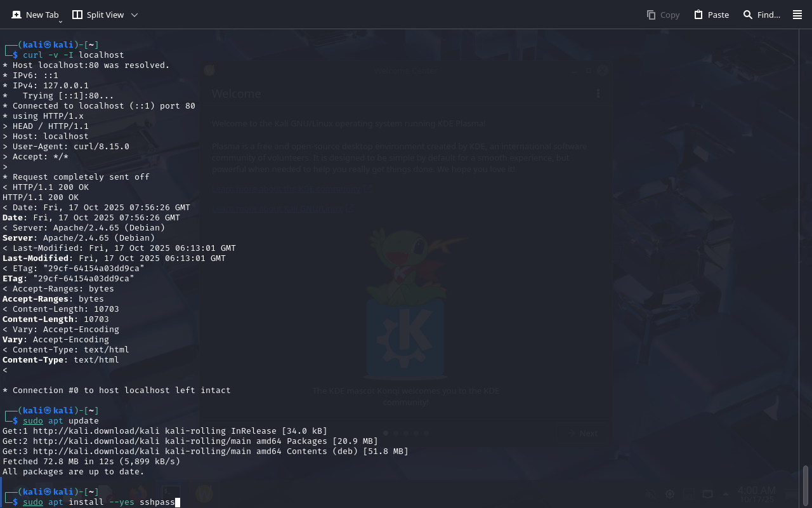This screenshot has width=812, height=508.
Task: Click the terminal vertical scrollbar handle
Action: tap(806, 486)
